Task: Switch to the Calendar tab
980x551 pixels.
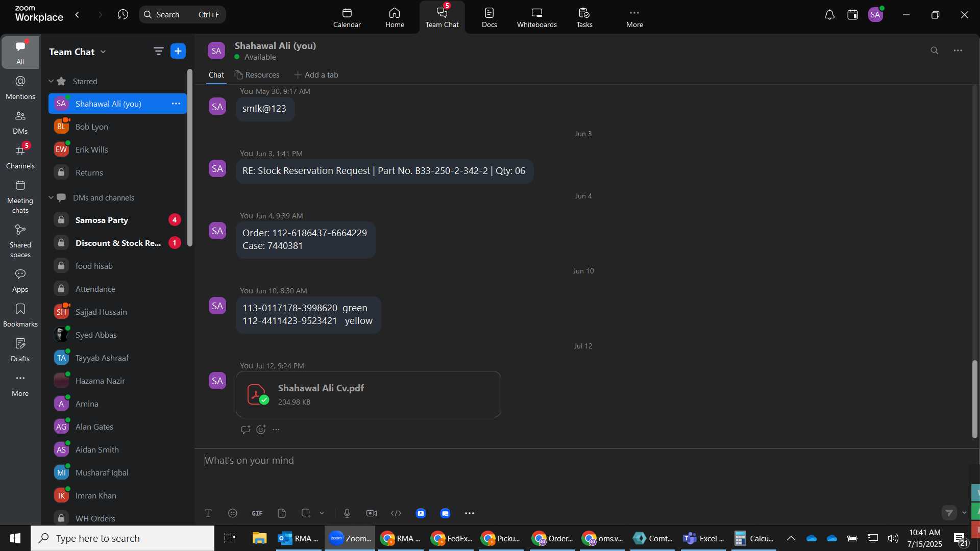Action: coord(347,17)
